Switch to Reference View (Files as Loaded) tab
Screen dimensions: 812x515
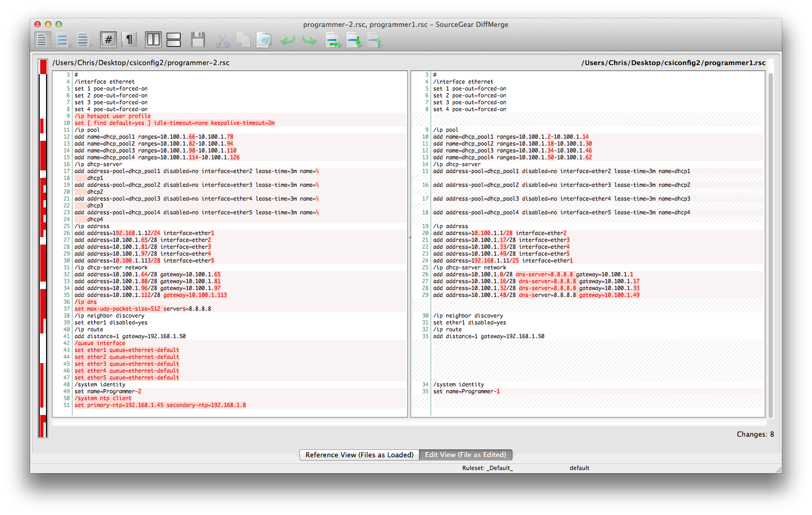pyautogui.click(x=359, y=455)
